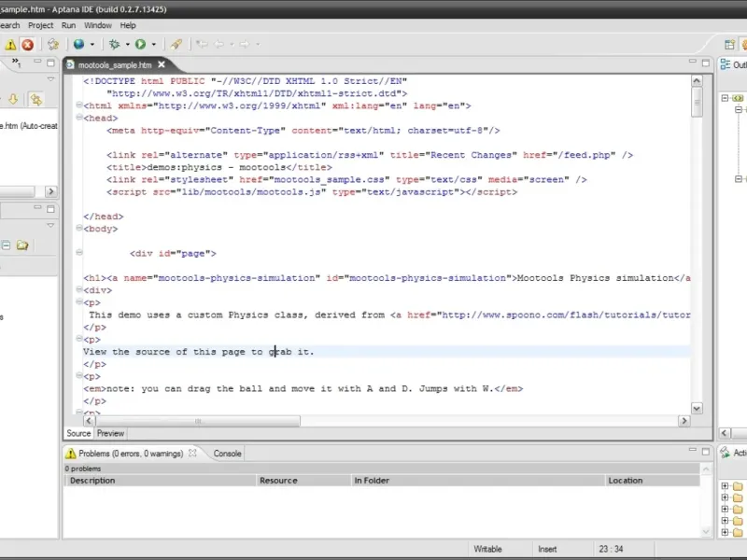Image resolution: width=747 pixels, height=560 pixels.
Task: Open the dropdown arrow beside the Run icon
Action: (154, 45)
